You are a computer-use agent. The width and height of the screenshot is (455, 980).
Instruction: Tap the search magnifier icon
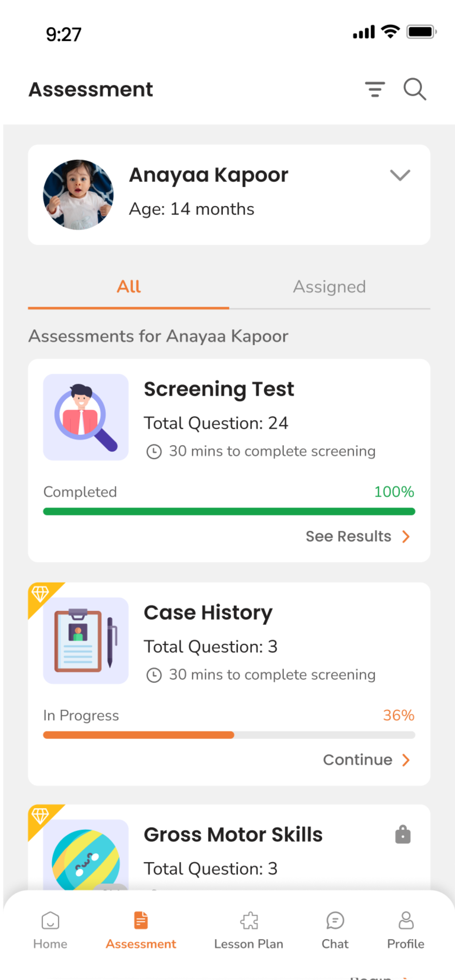414,89
